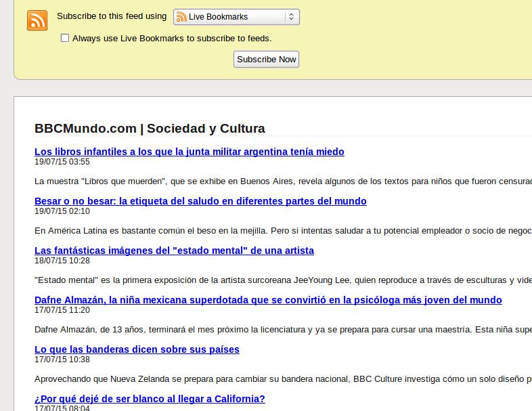Click the date 19/07/15 02:10

coord(62,211)
